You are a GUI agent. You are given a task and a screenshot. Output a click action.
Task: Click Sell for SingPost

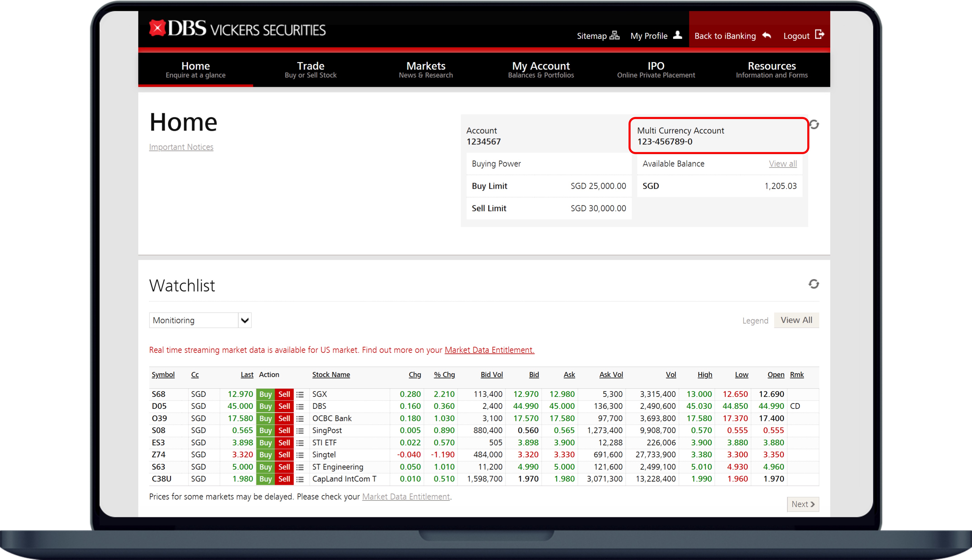(284, 430)
